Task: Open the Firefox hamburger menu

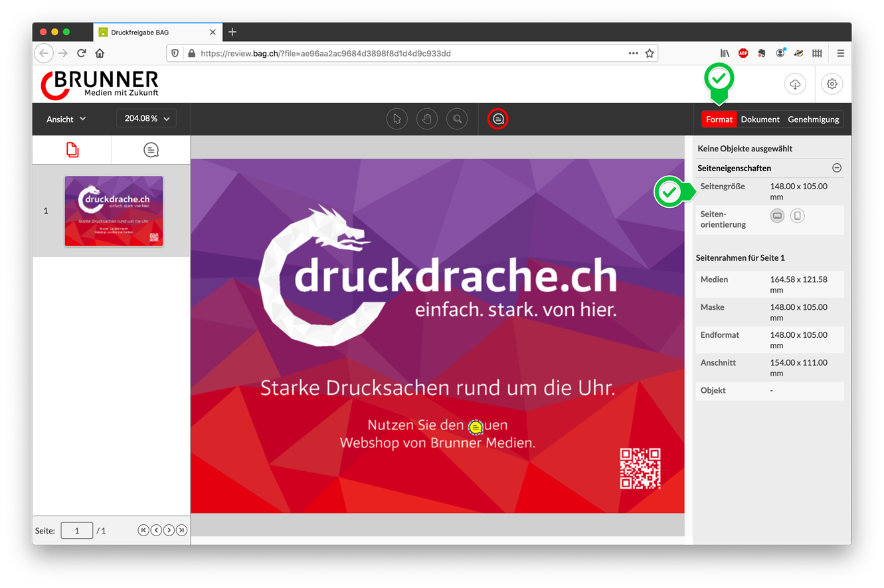Action: 840,53
